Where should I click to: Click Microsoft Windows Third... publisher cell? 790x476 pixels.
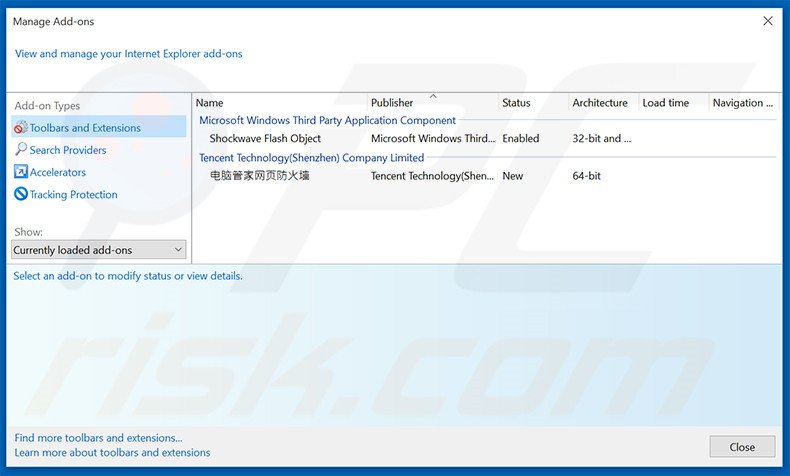[x=433, y=139]
